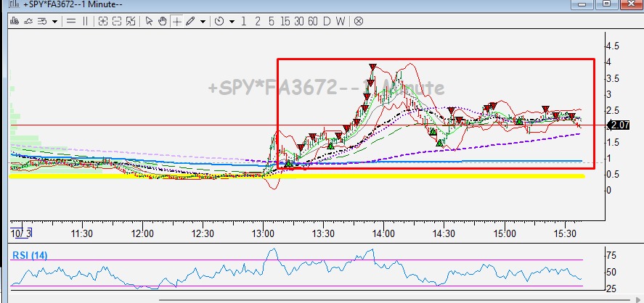Switch chart to weekly W interval
Screen dimensions: 644x303
click(341, 21)
